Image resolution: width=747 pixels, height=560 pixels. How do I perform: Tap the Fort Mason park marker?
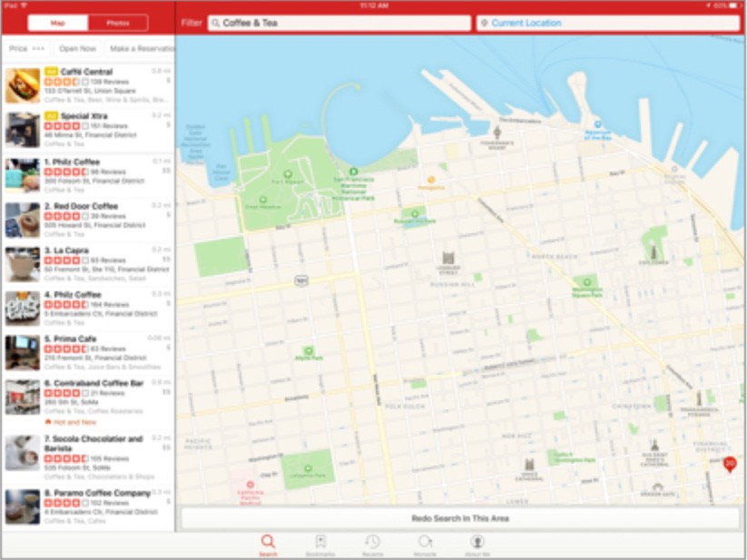tap(288, 174)
